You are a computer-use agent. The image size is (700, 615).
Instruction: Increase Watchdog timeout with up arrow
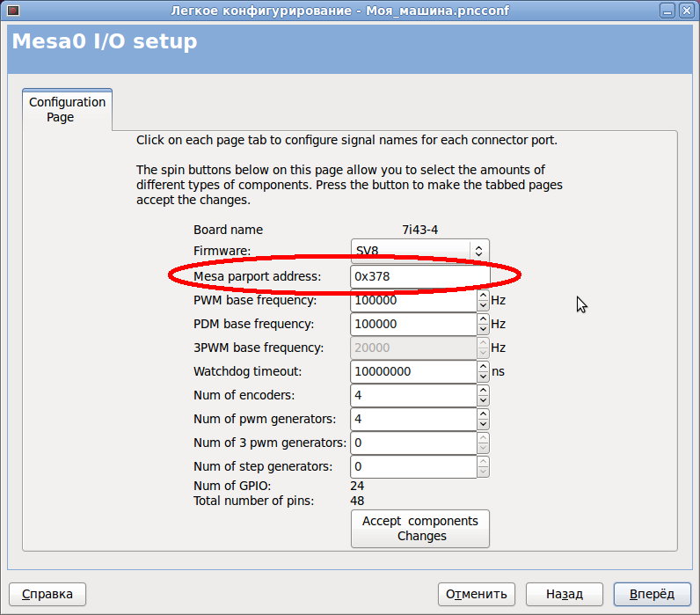point(483,366)
